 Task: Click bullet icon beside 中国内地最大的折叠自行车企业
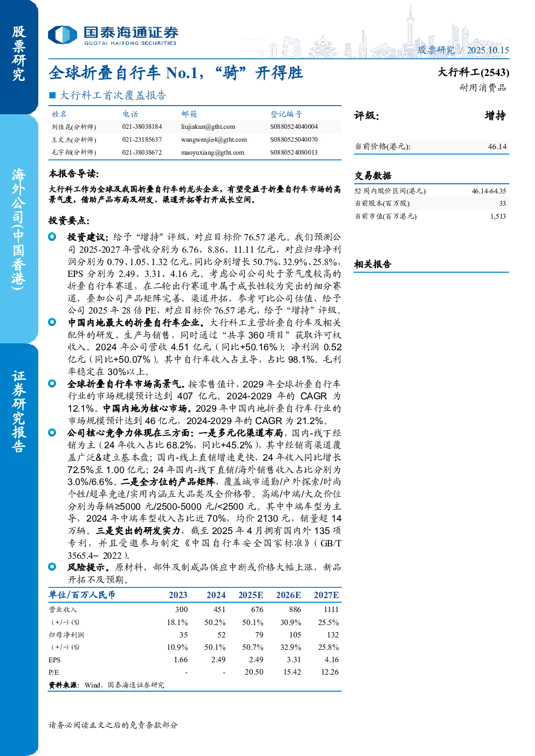click(52, 322)
